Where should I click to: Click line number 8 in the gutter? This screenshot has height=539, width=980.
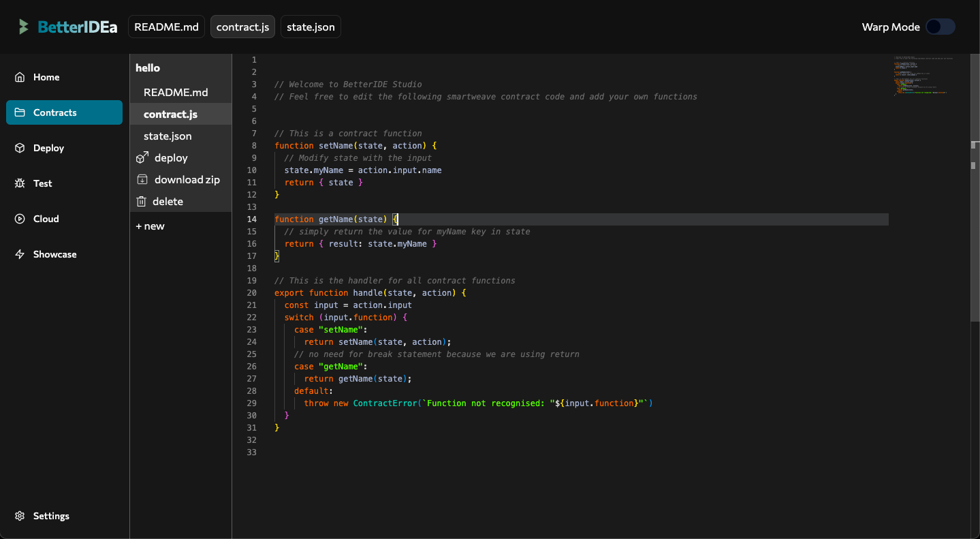click(x=254, y=146)
